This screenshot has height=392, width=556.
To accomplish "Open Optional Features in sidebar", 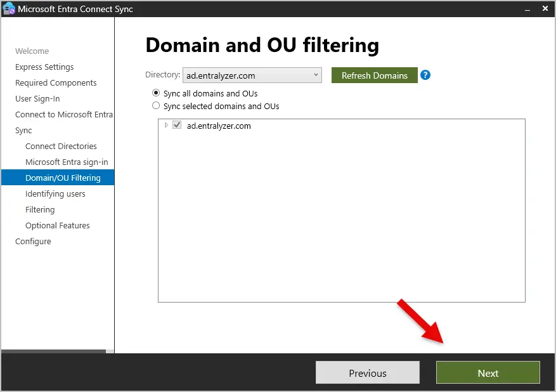I will click(58, 226).
